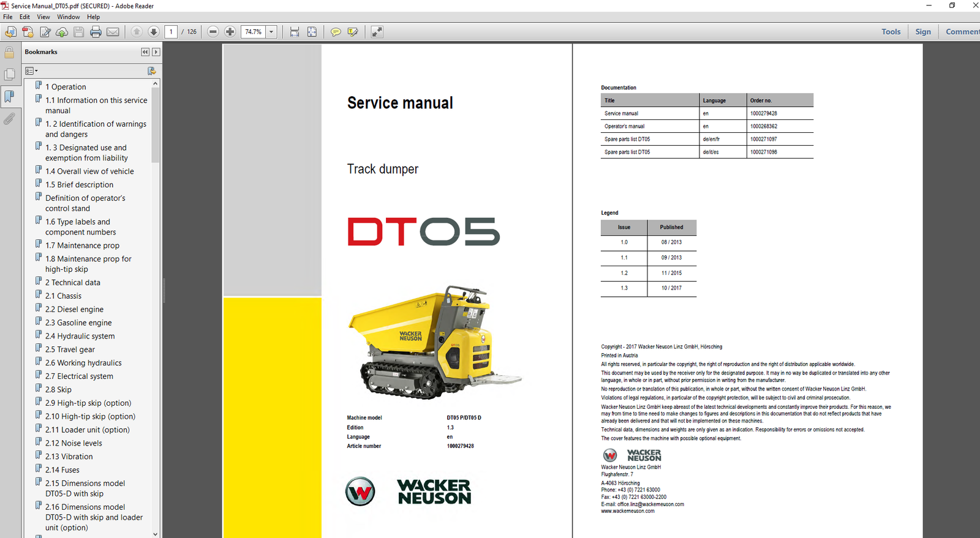Image resolution: width=980 pixels, height=538 pixels.
Task: Go to next page with down arrow
Action: 154,32
